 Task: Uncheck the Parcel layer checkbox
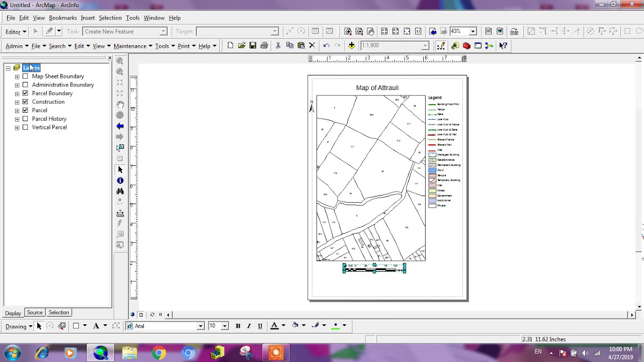pyautogui.click(x=25, y=110)
